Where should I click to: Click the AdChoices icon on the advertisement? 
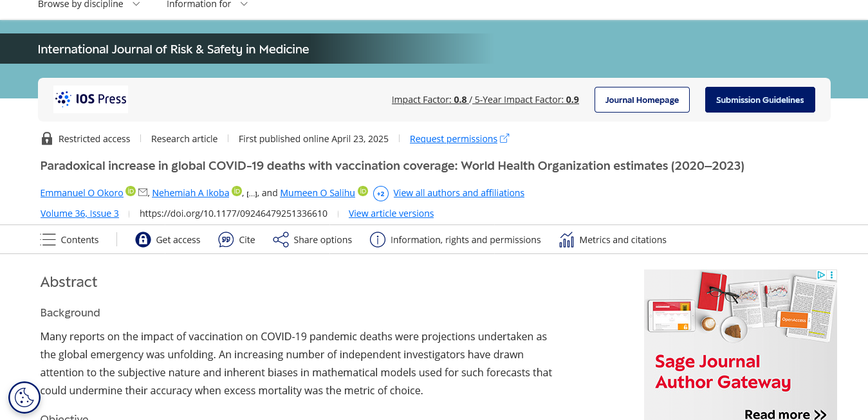coord(821,275)
